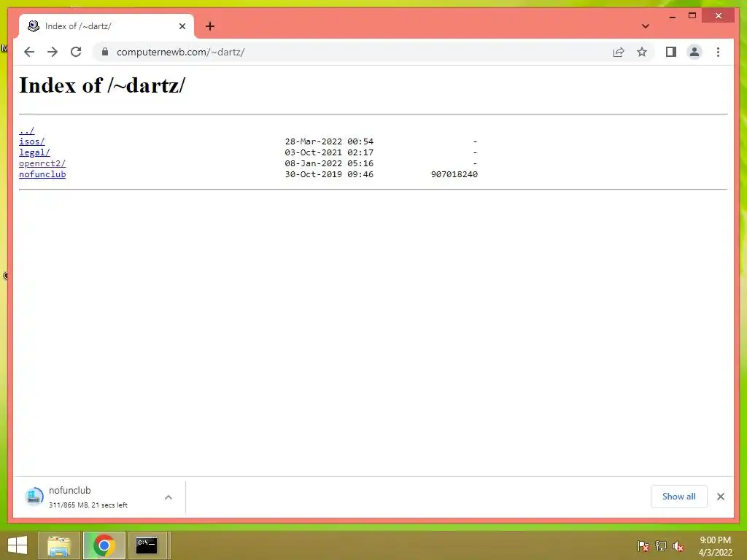Click the '08-Jan-2022 05:16' date
The width and height of the screenshot is (747, 560).
coord(329,163)
